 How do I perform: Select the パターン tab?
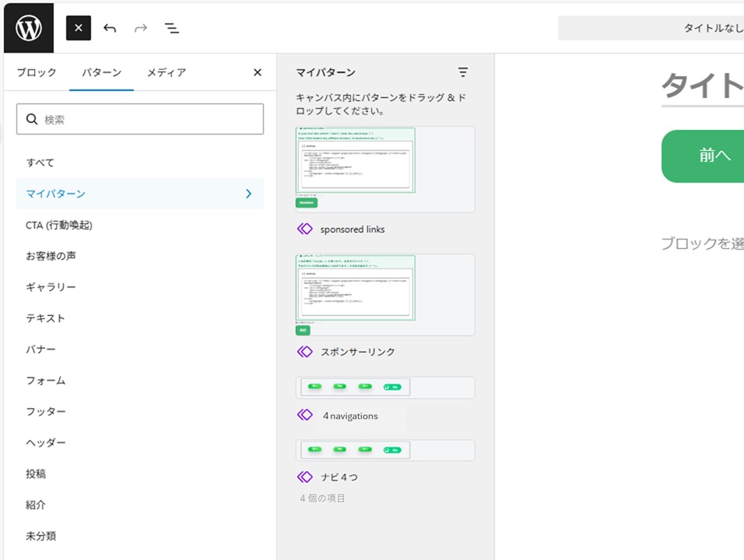[101, 72]
